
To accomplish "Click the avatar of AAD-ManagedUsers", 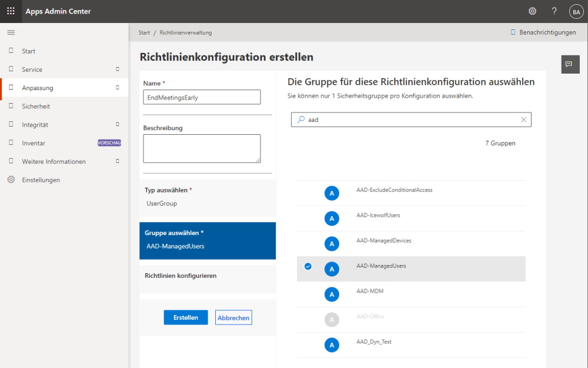I will (332, 269).
